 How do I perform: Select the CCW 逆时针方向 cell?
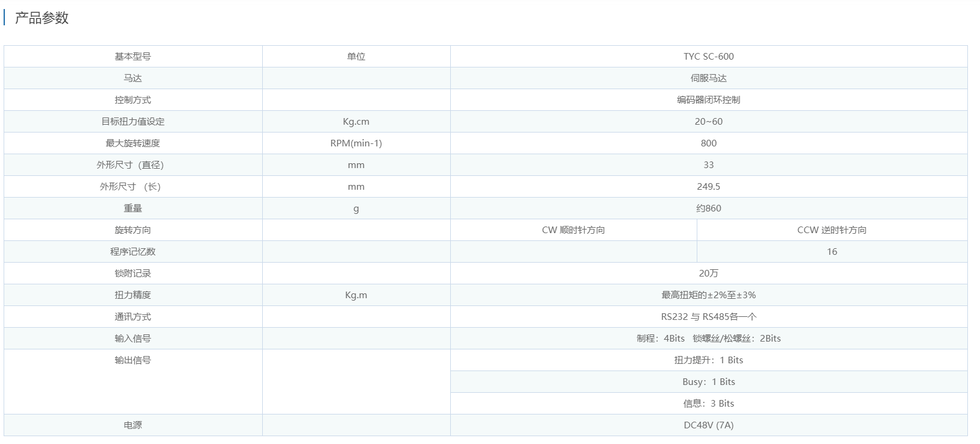(x=832, y=230)
